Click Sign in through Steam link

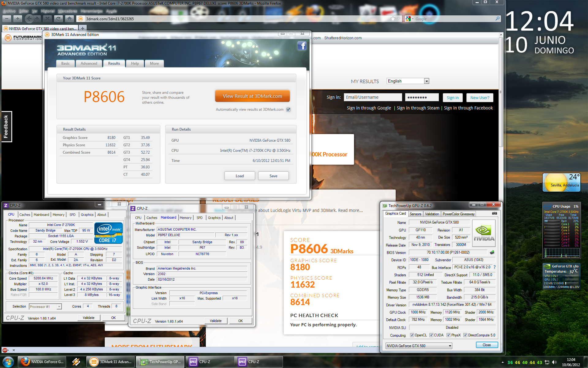(418, 108)
